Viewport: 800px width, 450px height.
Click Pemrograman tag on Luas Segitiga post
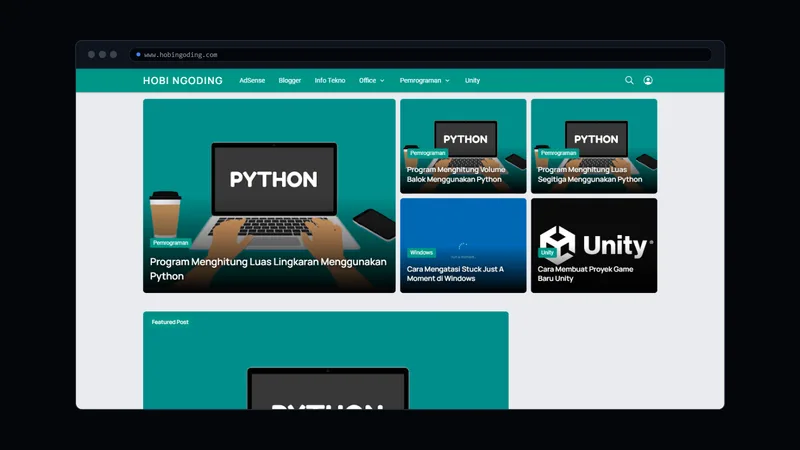(x=558, y=153)
